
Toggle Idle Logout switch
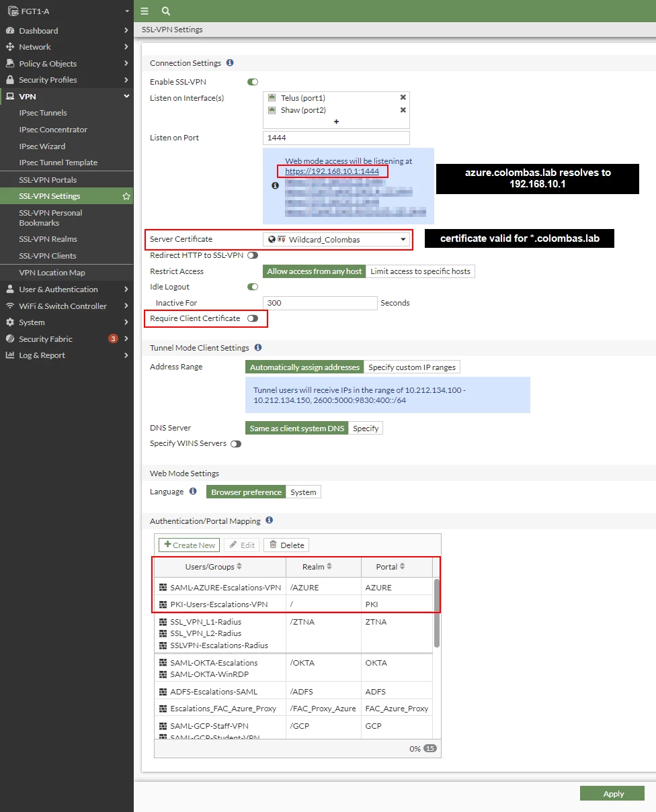click(x=253, y=287)
